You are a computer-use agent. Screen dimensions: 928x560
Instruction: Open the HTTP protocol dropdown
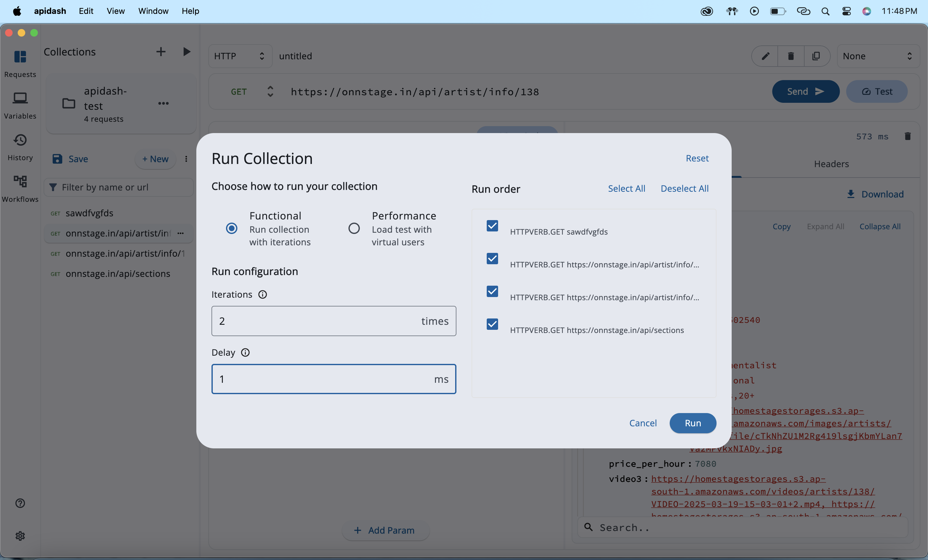pyautogui.click(x=240, y=56)
